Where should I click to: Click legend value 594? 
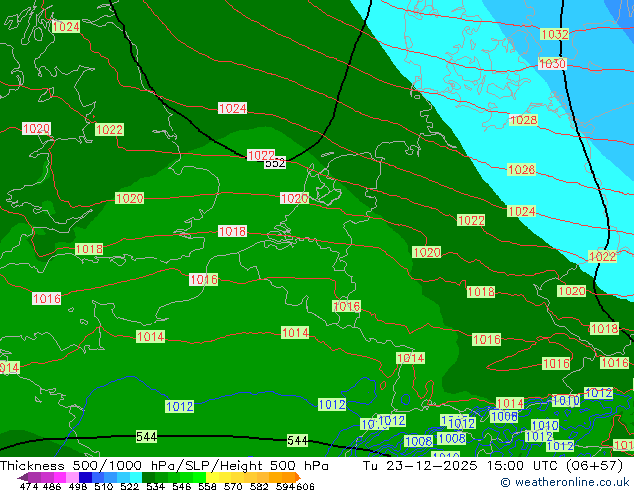click(285, 486)
